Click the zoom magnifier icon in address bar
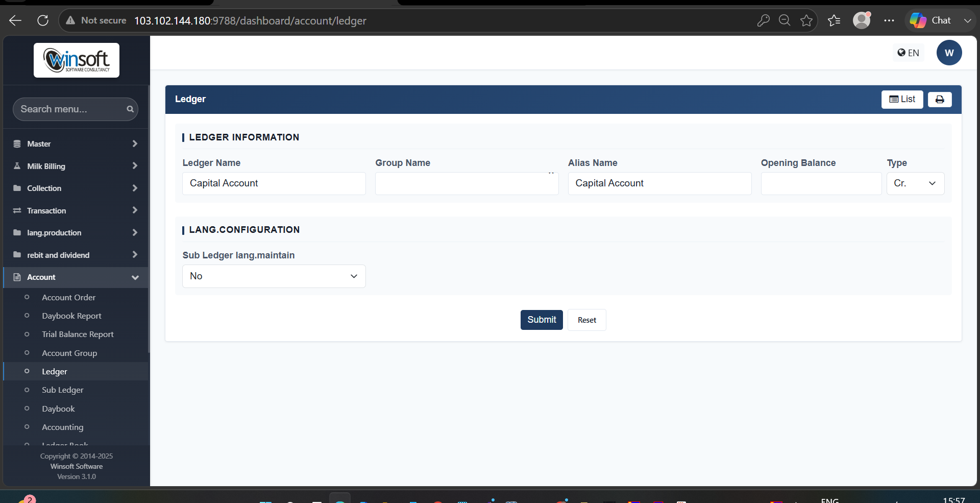 click(x=785, y=20)
